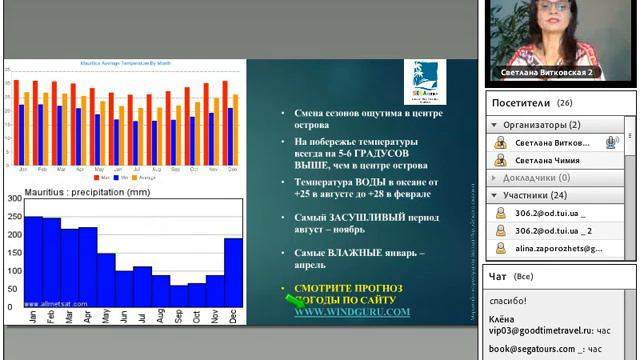Click chat message from book@segatours.com

point(545,349)
